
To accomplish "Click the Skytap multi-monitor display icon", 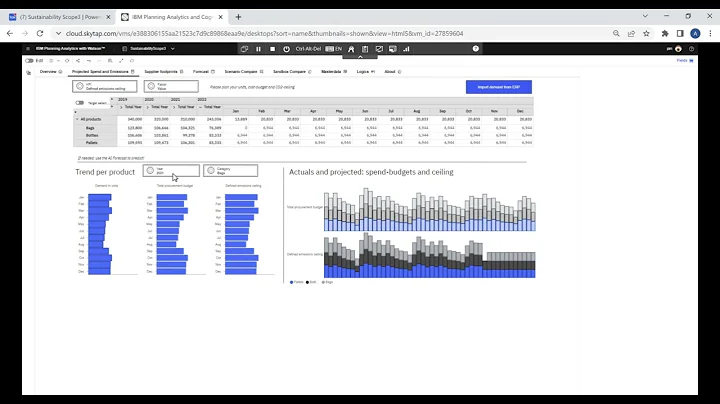I will (393, 49).
